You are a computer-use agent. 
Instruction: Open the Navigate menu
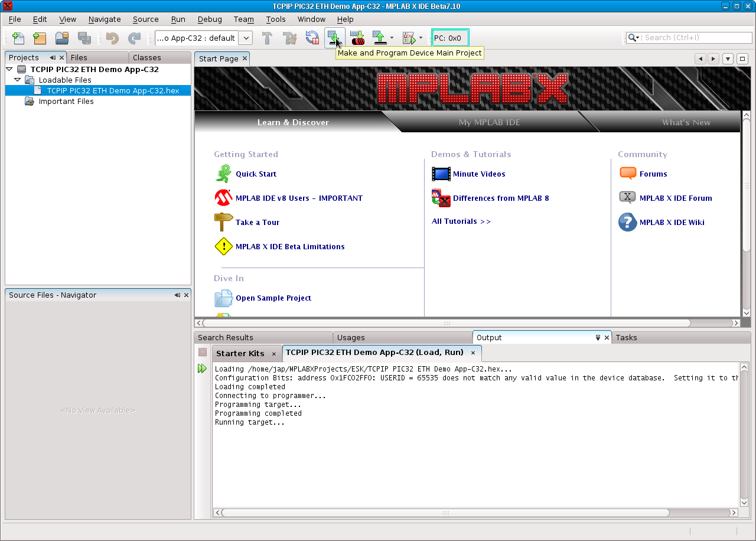105,19
